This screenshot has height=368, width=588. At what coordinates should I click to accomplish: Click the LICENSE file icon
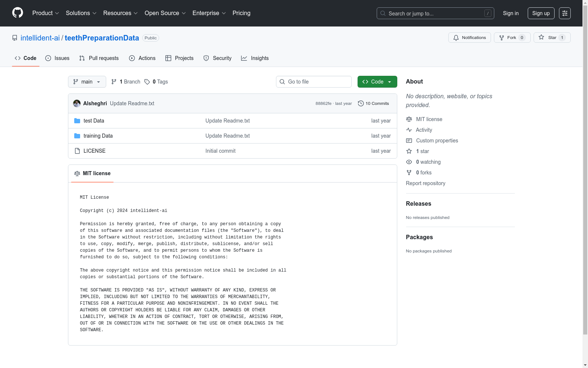pos(77,151)
